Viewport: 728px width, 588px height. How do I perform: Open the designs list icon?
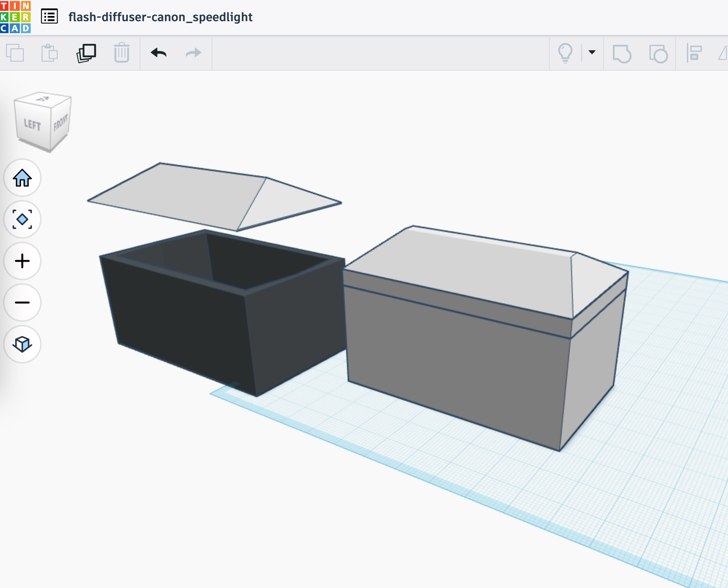[49, 17]
